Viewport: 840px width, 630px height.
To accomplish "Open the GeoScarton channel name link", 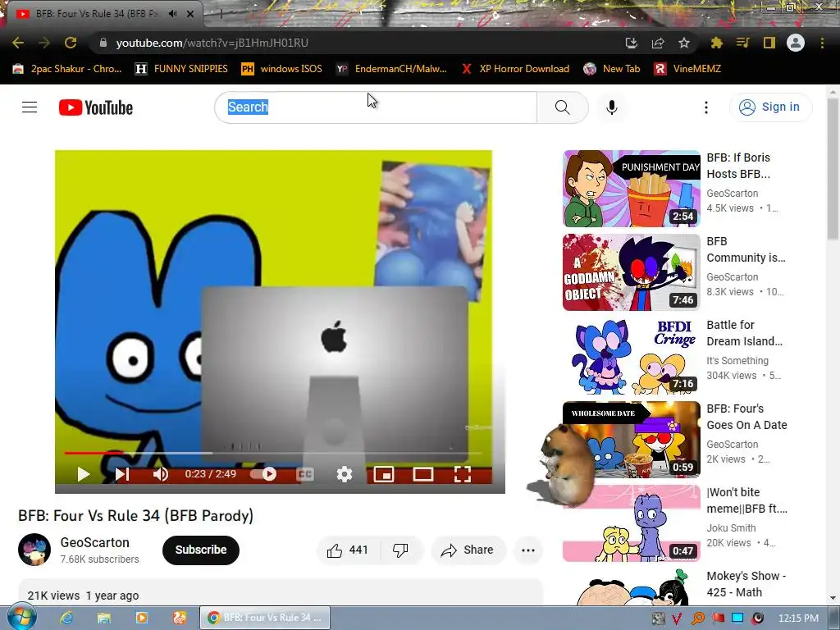I will (95, 542).
